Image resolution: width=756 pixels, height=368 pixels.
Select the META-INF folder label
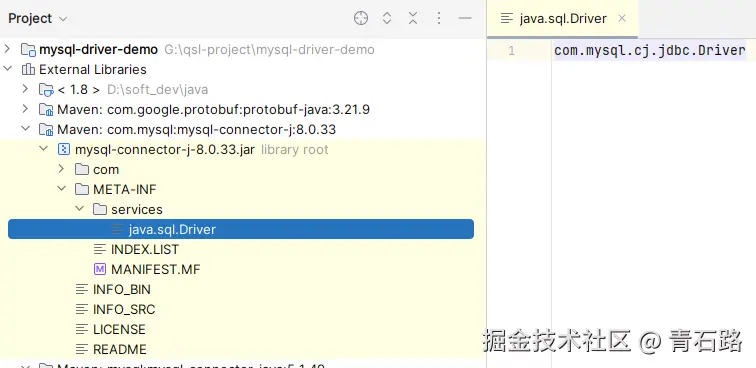[125, 190]
